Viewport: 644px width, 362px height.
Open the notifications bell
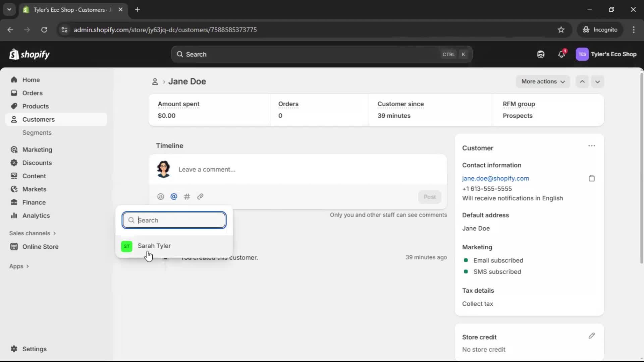(562, 54)
